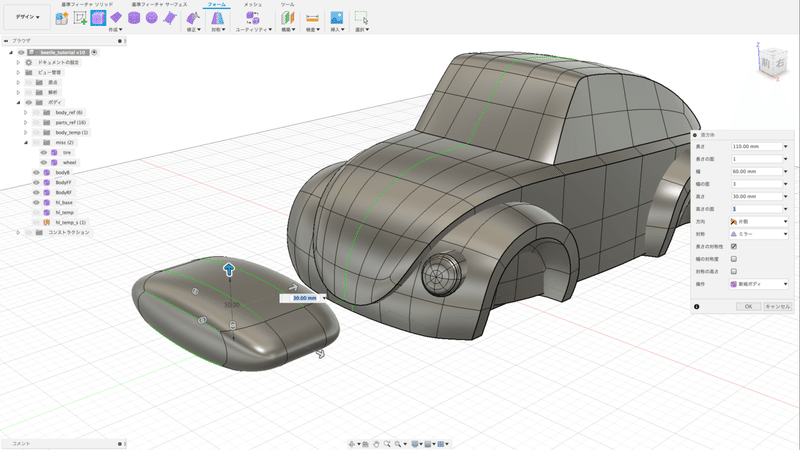Select the Create Plane form tool

pyautogui.click(x=117, y=18)
